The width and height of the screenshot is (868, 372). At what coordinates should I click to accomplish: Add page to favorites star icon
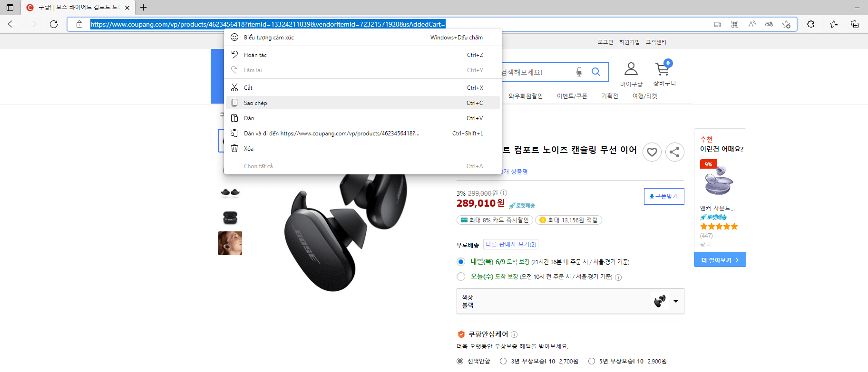tap(786, 24)
